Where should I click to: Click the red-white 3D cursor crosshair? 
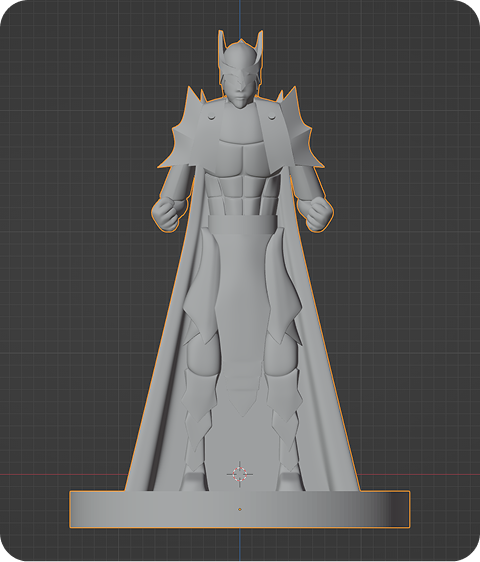point(240,474)
